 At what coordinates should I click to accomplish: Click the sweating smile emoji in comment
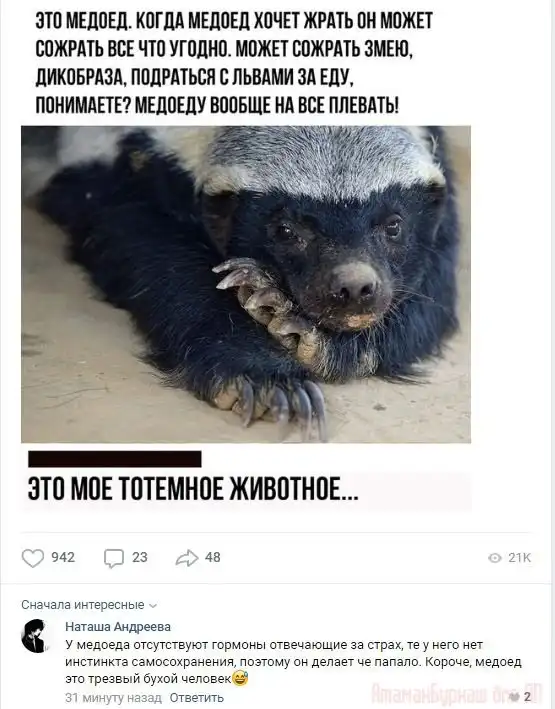click(x=240, y=678)
